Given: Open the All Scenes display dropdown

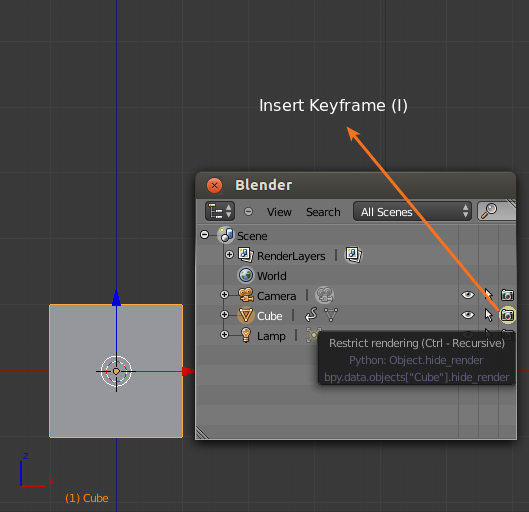Looking at the screenshot, I should click(x=412, y=211).
